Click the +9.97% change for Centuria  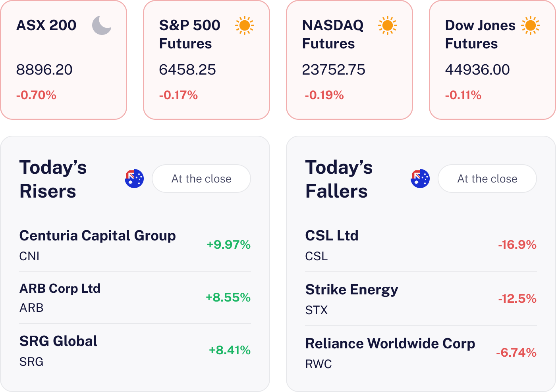coord(228,245)
